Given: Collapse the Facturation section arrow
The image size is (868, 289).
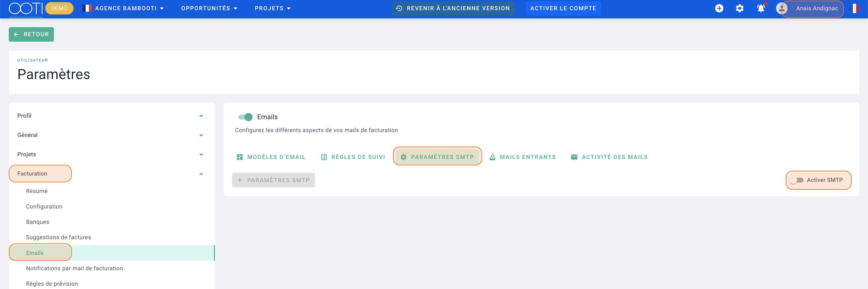Looking at the screenshot, I should (201, 174).
